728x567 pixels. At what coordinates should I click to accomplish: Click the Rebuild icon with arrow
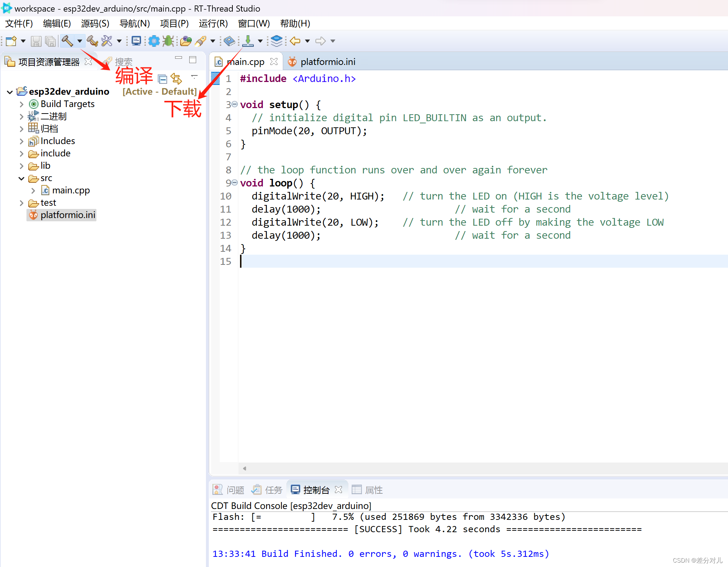[92, 41]
